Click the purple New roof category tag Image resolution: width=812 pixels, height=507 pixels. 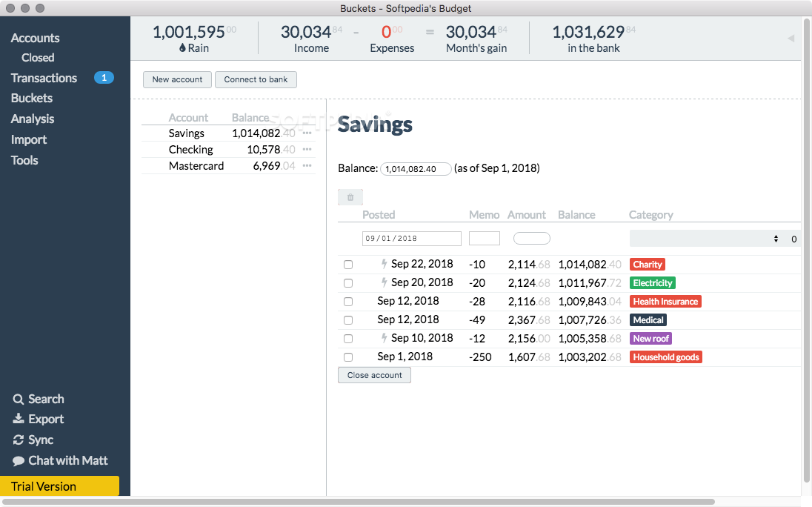click(651, 339)
